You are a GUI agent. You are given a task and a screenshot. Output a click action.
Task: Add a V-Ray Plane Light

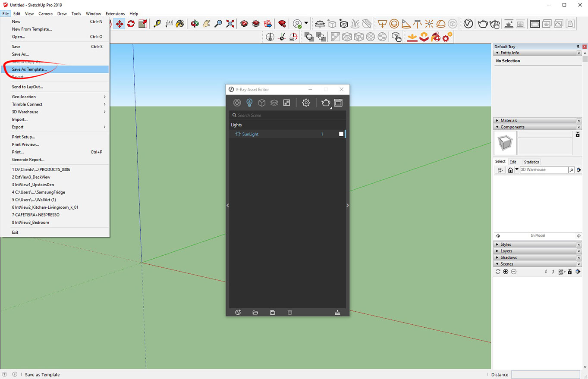click(x=382, y=24)
